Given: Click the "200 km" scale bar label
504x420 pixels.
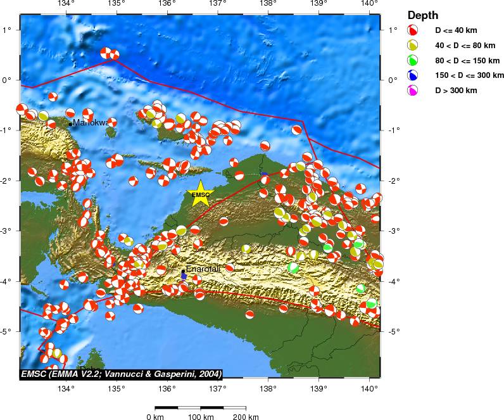Looking at the screenshot, I should (x=246, y=417).
